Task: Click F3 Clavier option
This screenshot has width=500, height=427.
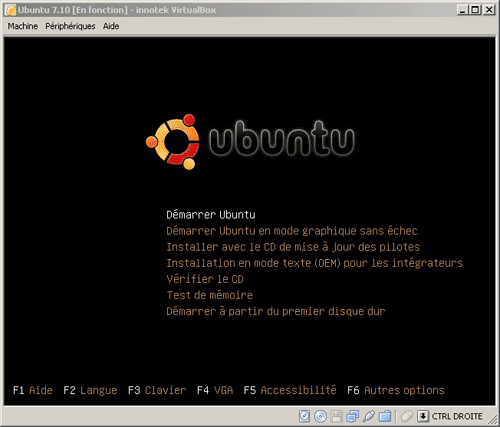Action: 157,390
